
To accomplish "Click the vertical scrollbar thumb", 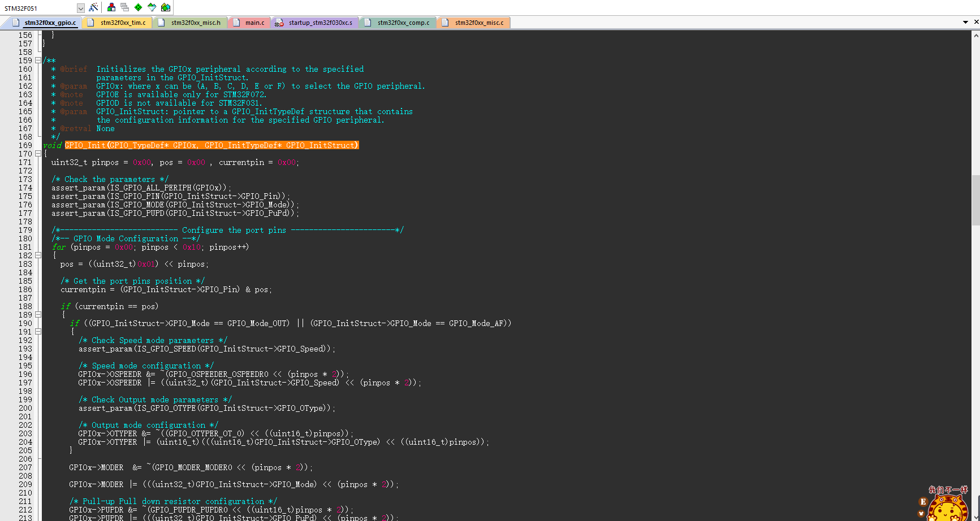I will (x=975, y=200).
